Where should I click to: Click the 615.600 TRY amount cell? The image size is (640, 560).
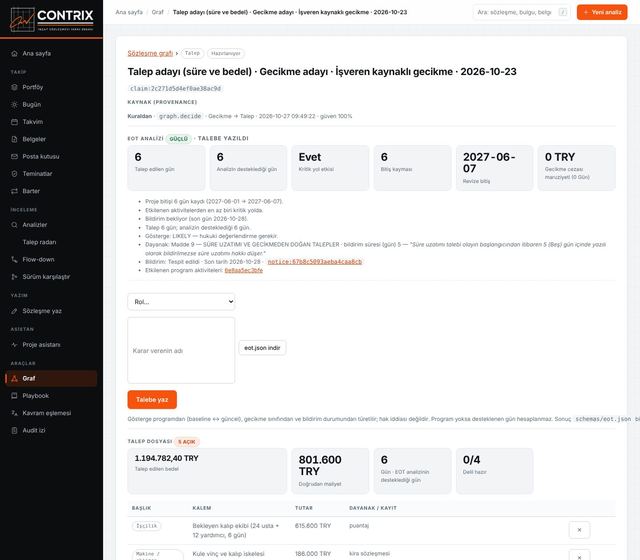(x=313, y=526)
